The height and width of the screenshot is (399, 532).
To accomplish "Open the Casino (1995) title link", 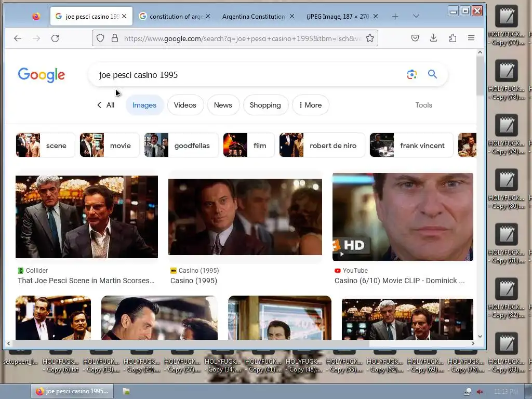I will tap(194, 281).
